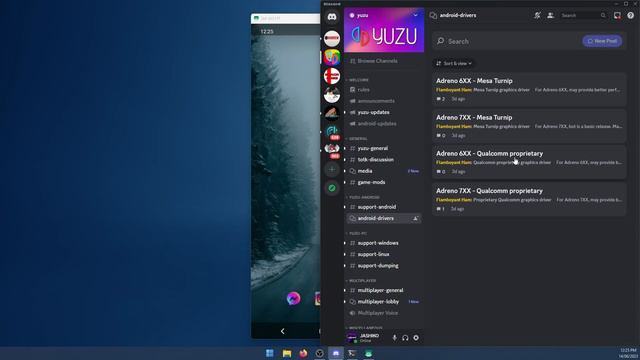This screenshot has width=640, height=360.
Task: Collapse the YUZU-PC category
Action: tap(357, 233)
